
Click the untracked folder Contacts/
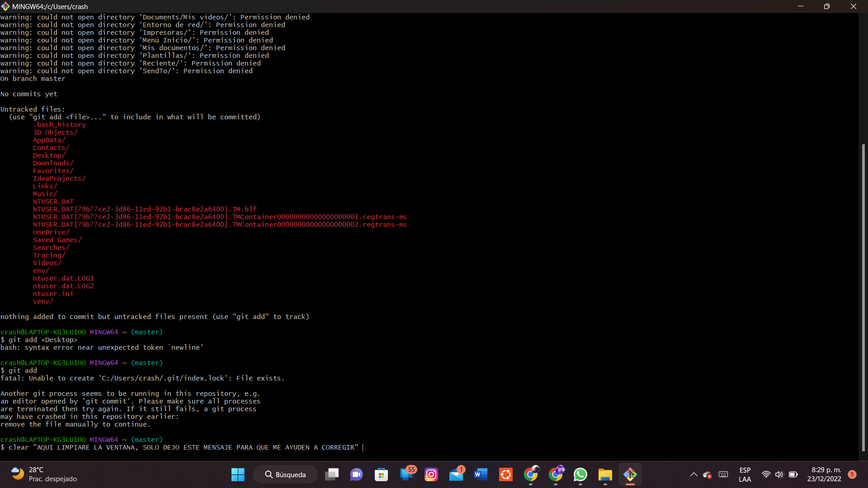[x=51, y=148]
